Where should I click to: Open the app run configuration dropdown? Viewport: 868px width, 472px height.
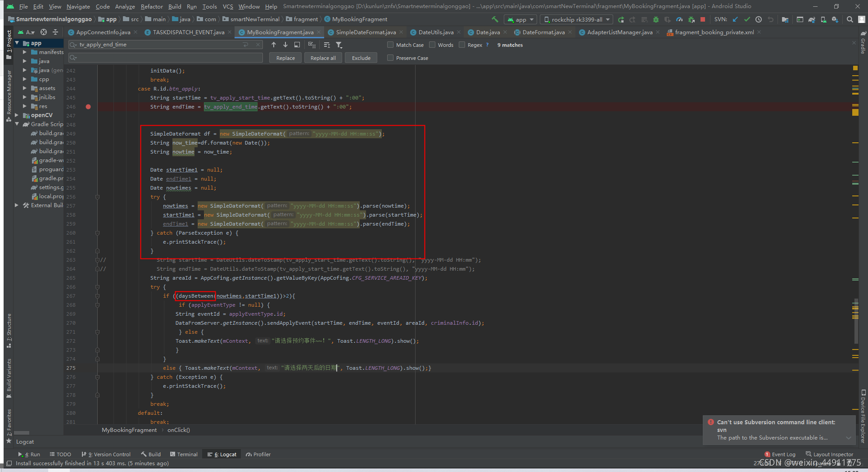pyautogui.click(x=520, y=19)
